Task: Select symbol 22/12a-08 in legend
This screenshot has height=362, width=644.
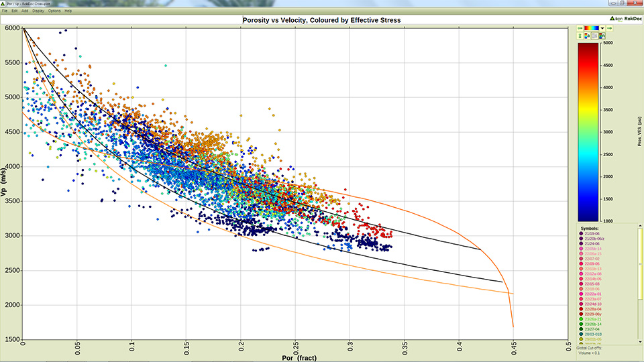Action: coord(590,274)
